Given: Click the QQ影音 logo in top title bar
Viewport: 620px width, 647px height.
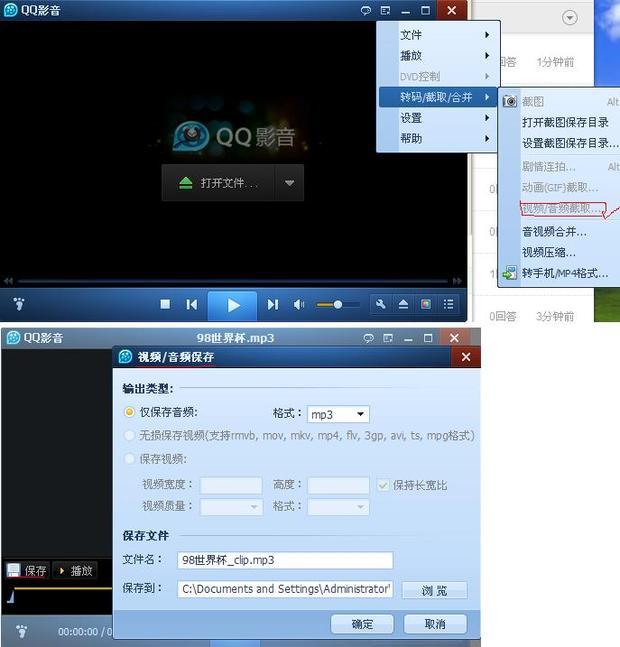Looking at the screenshot, I should [10, 10].
